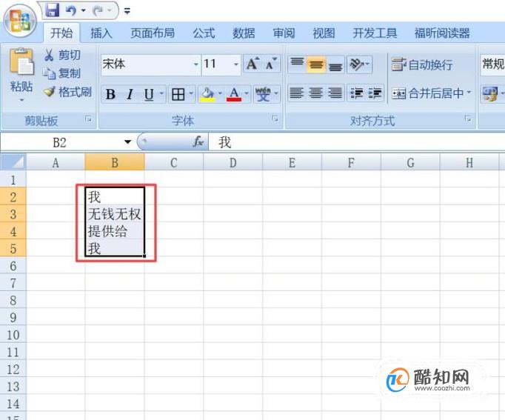
Task: Click 合并后居中 merge and center
Action: pos(427,94)
